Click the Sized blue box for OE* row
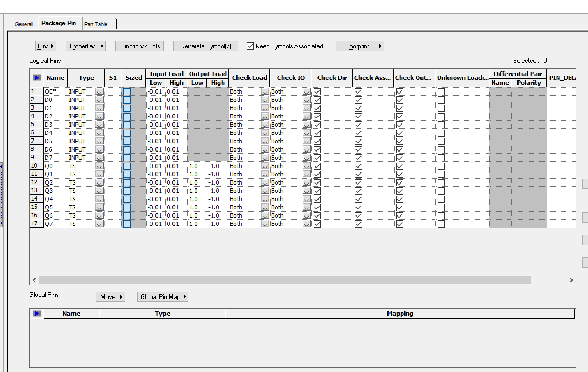588x372 pixels. point(127,91)
